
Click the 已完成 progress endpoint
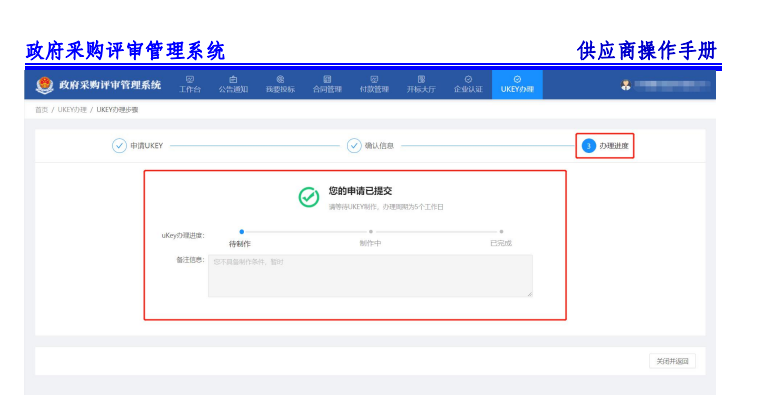coord(501,231)
